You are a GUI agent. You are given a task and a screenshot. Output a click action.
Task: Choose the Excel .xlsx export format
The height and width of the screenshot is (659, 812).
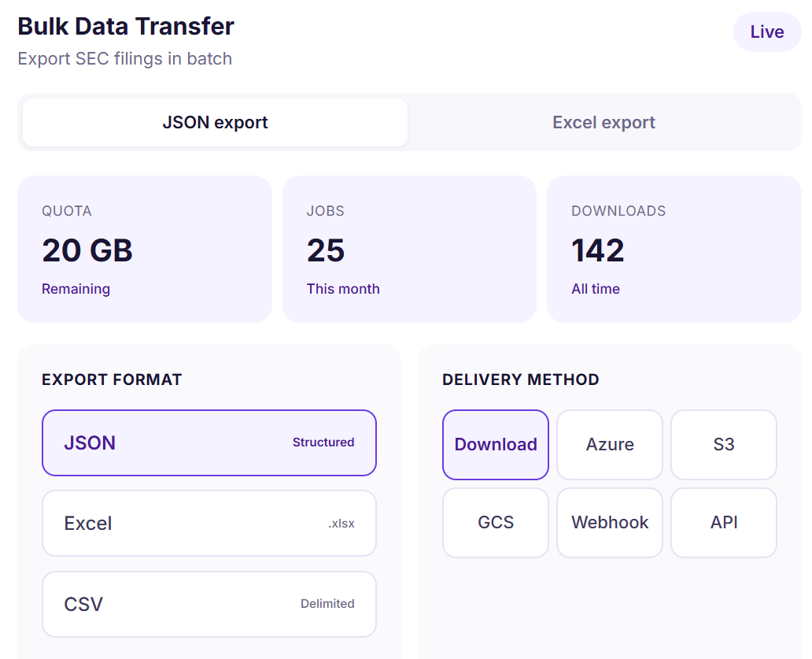point(209,524)
